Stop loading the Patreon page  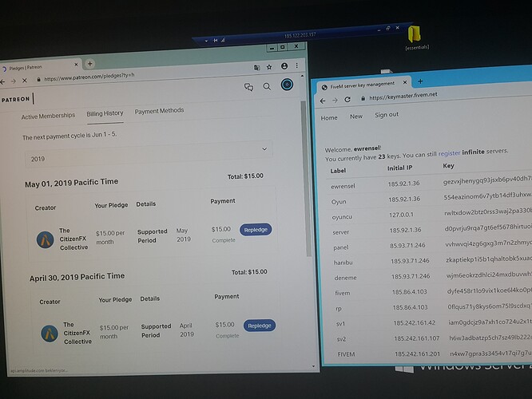pyautogui.click(x=25, y=81)
